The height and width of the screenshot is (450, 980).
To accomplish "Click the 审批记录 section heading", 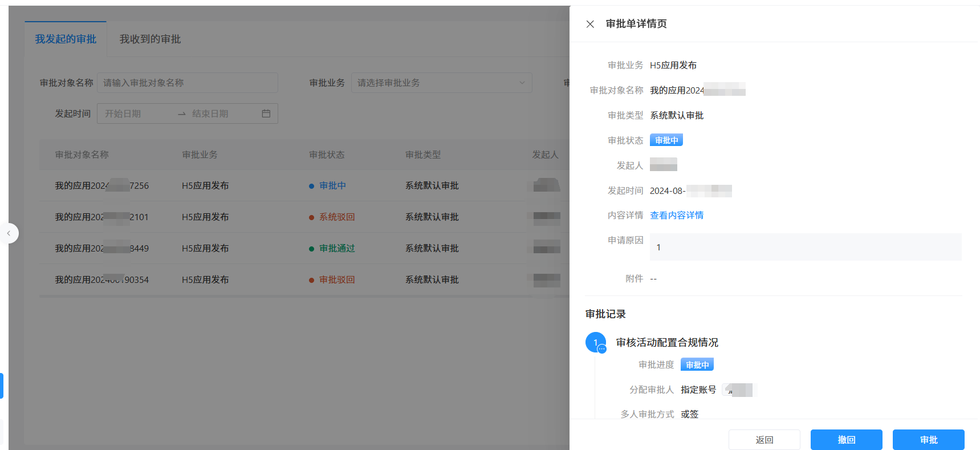I will pyautogui.click(x=605, y=314).
